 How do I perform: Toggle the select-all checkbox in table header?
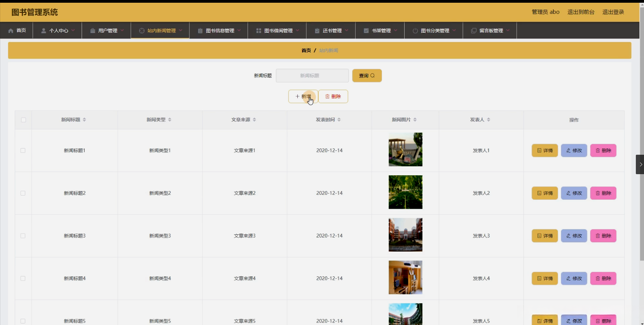[23, 120]
